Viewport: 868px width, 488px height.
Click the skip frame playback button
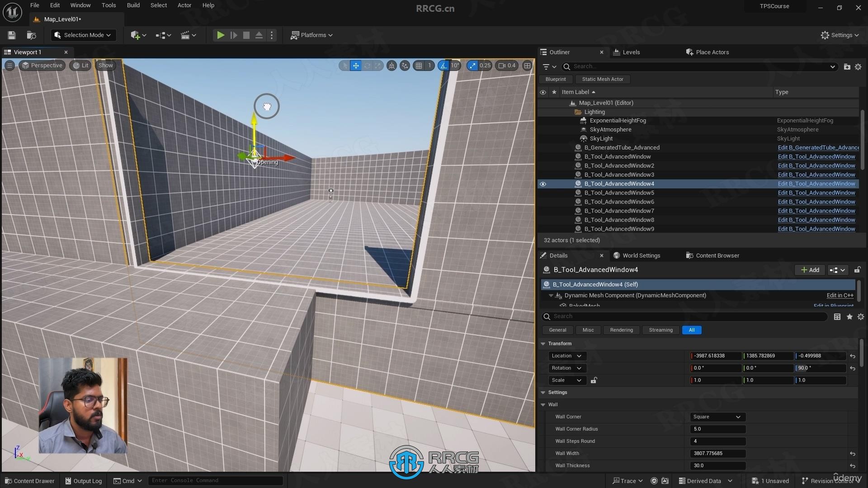pyautogui.click(x=234, y=35)
